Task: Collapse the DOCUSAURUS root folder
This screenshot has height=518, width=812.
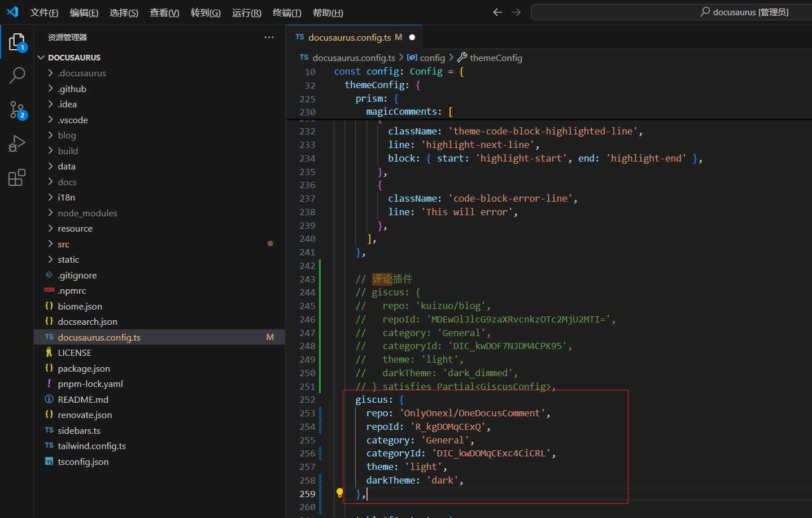Action: 41,58
